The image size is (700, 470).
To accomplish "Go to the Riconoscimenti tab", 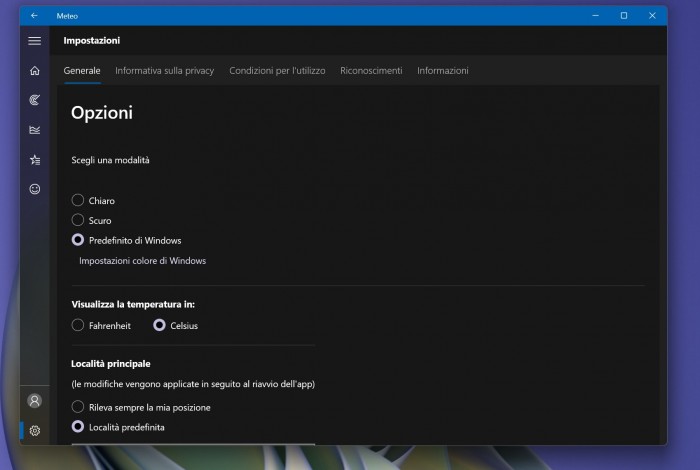I will pos(371,71).
